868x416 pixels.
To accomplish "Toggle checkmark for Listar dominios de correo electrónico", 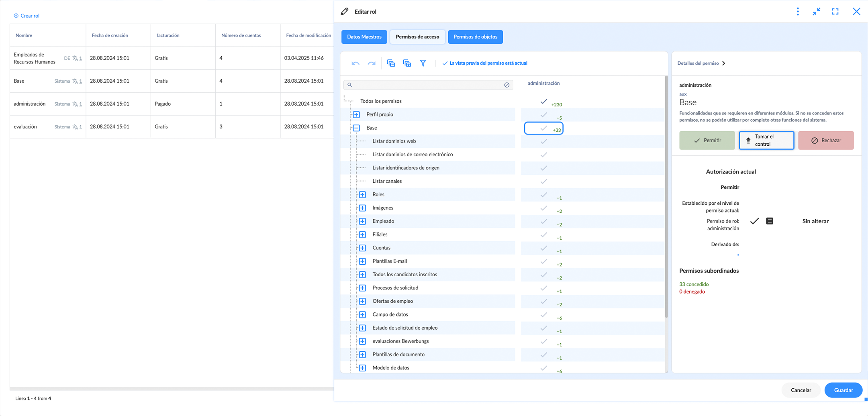I will pyautogui.click(x=543, y=155).
